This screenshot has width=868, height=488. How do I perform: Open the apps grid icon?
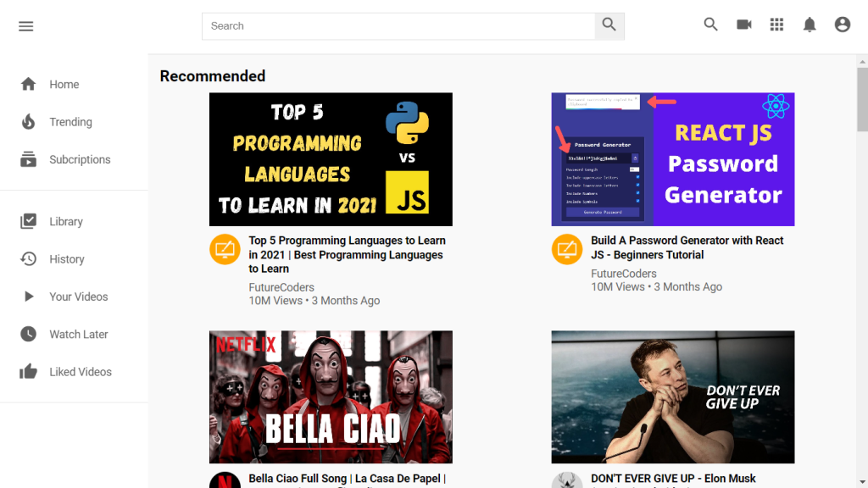(x=776, y=25)
